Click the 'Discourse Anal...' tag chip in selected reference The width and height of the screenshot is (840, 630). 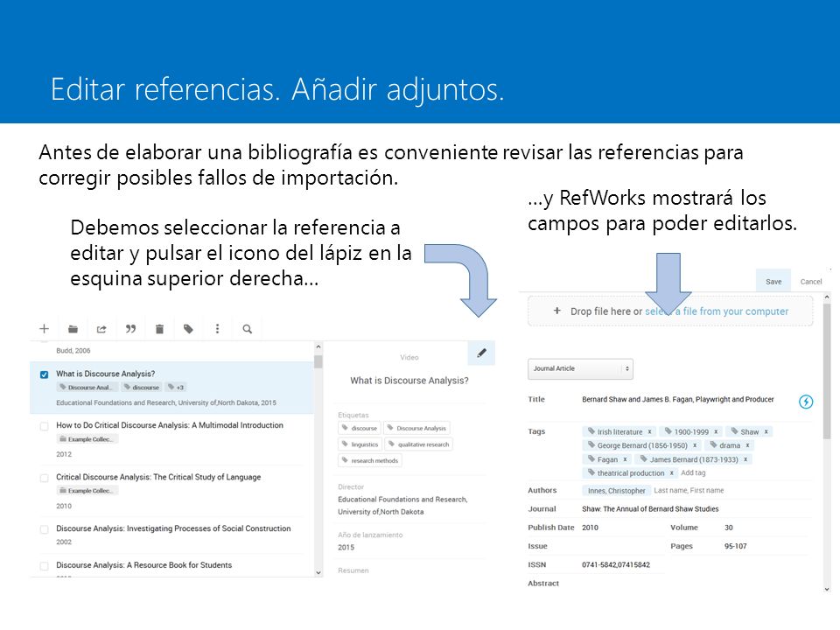87,388
